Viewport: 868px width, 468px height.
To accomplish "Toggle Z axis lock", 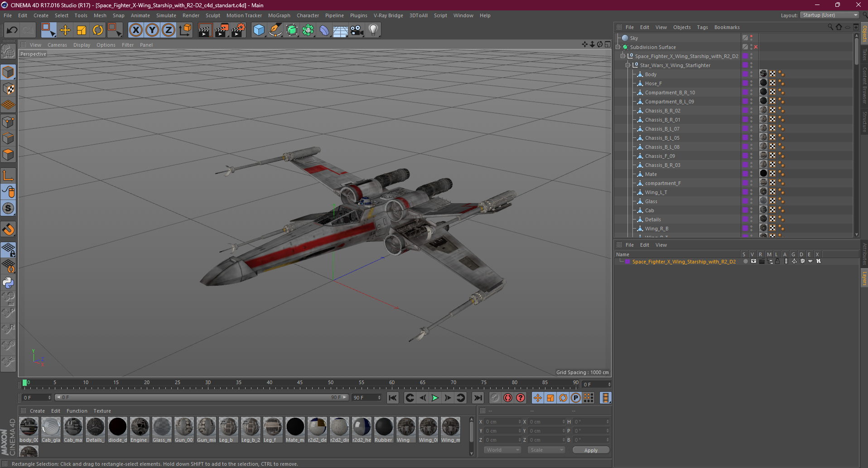I will 169,30.
